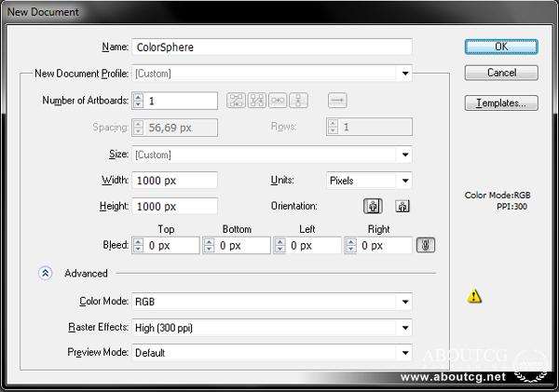The width and height of the screenshot is (559, 392).
Task: Collapse the Advanced section
Action: pos(46,274)
